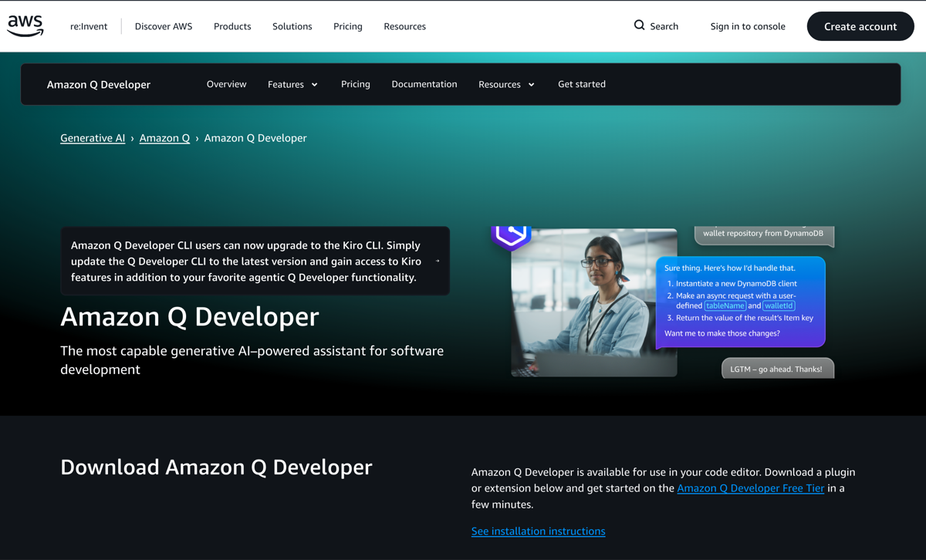Viewport: 926px width, 560px height.
Task: Click See installation instructions
Action: click(538, 531)
